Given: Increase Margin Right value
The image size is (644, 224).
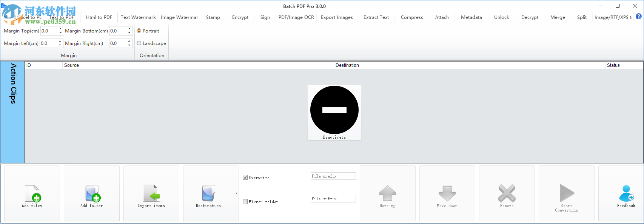Looking at the screenshot, I should tap(129, 41).
